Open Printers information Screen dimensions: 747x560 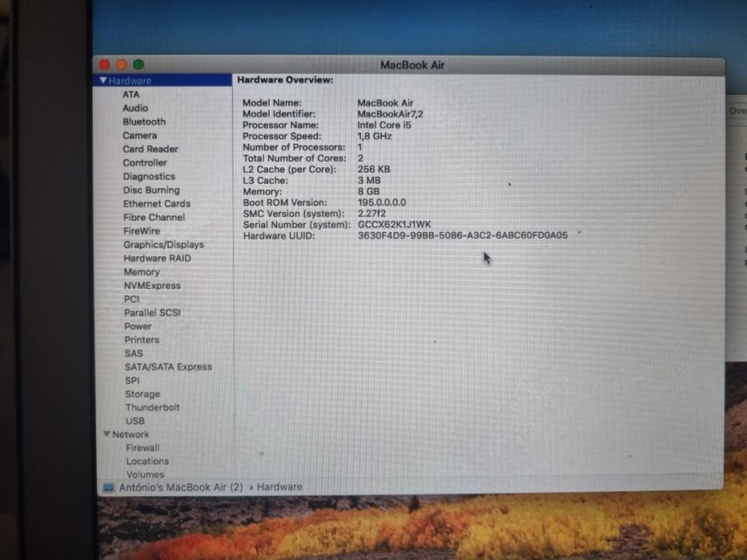pos(142,340)
